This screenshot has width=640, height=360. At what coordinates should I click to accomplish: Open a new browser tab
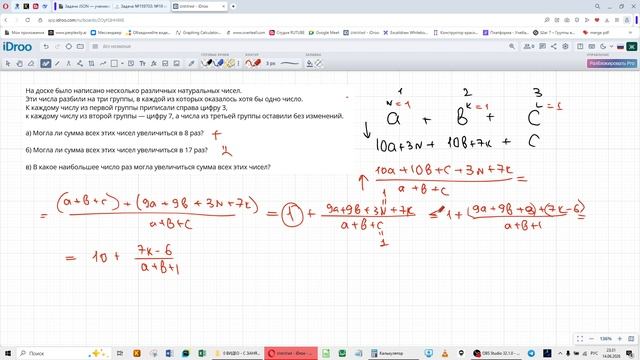[x=233, y=7]
